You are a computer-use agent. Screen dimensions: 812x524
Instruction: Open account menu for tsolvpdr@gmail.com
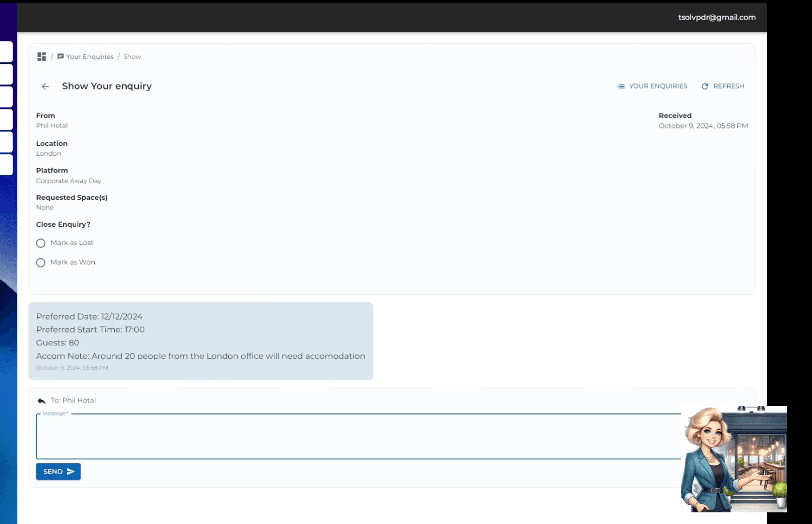point(716,17)
